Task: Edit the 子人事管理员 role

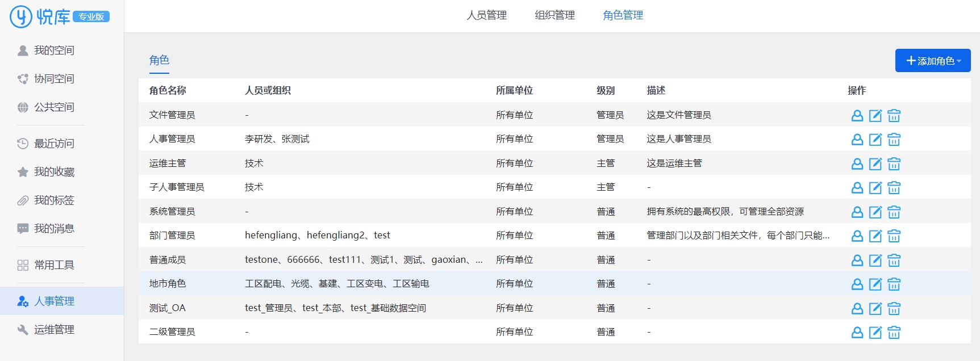Action: [x=875, y=188]
